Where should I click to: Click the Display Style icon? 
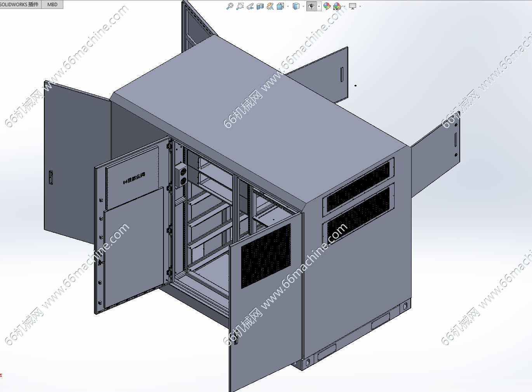(296, 6)
